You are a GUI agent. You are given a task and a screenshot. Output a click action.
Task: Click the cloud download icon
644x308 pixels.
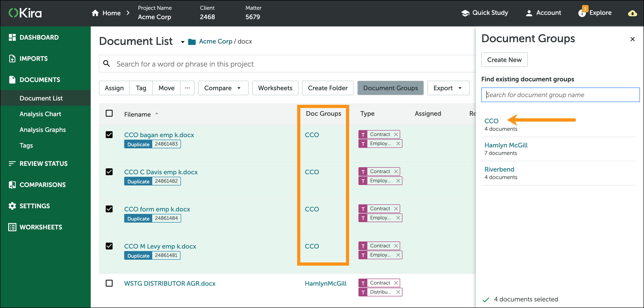(x=632, y=13)
